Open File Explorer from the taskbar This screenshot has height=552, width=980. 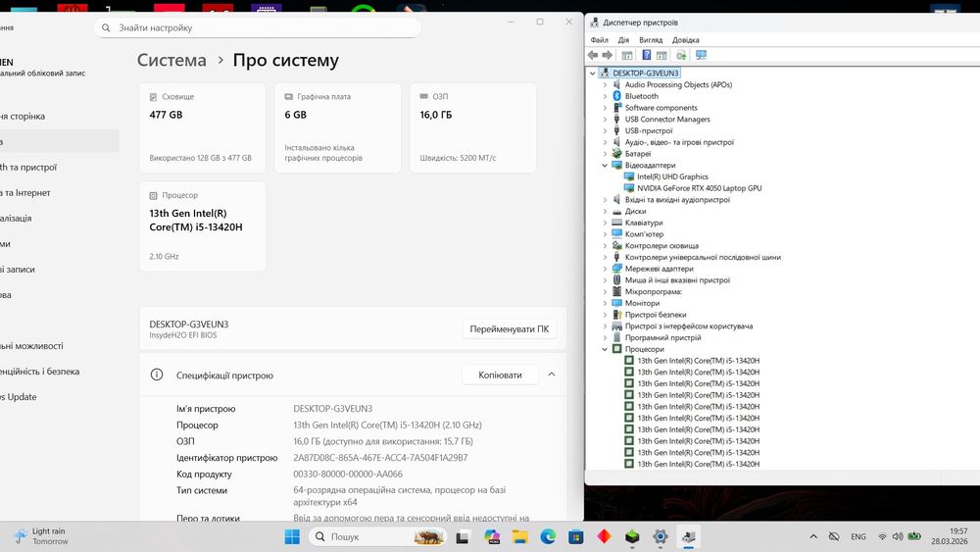click(x=520, y=536)
